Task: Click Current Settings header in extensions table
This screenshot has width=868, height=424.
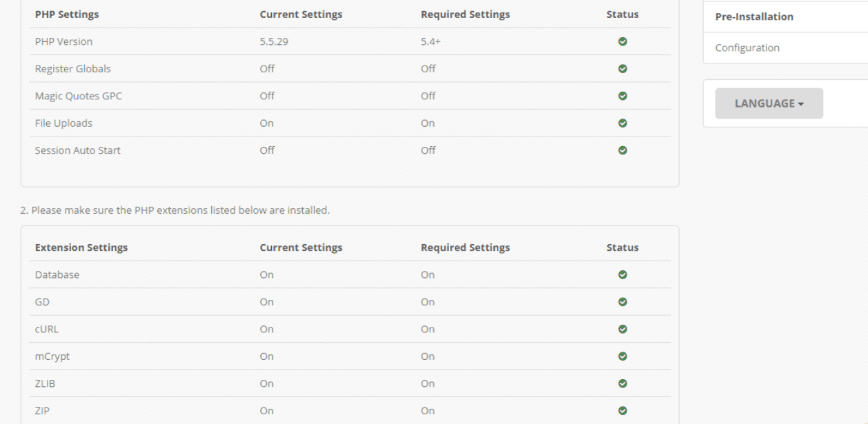Action: point(301,248)
